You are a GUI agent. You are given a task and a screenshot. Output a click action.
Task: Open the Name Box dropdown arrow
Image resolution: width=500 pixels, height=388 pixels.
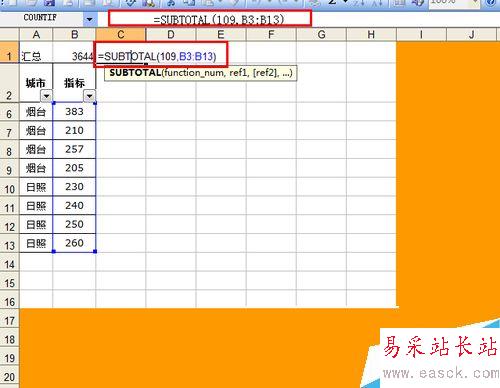tap(89, 19)
